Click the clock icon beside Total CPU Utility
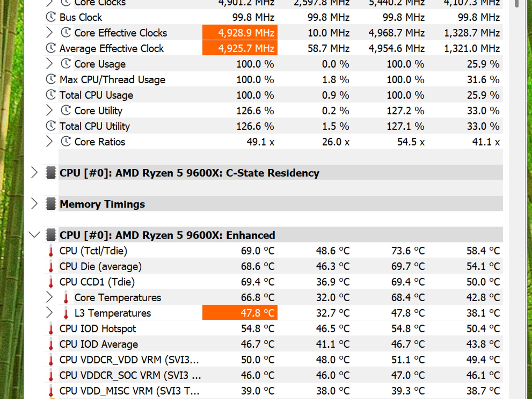Viewport: 532px width, 399px height. tap(51, 126)
